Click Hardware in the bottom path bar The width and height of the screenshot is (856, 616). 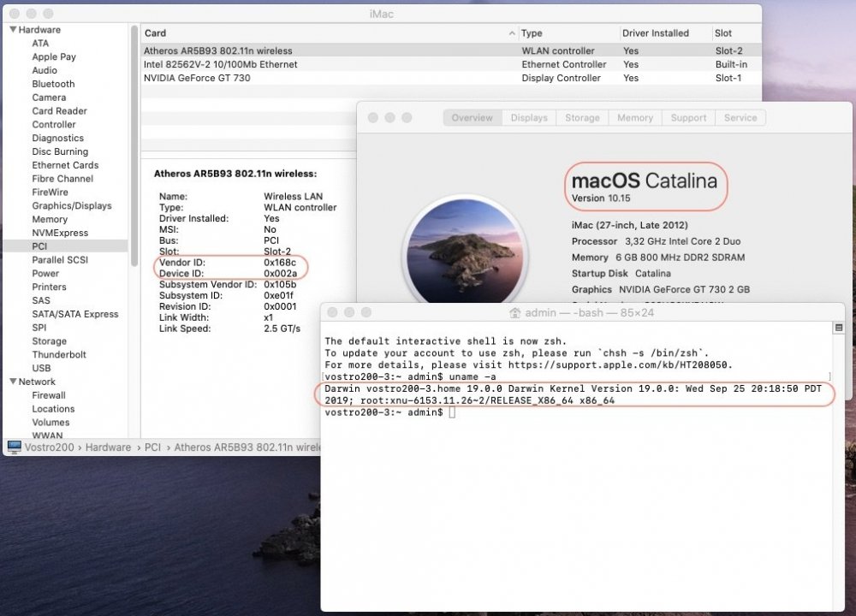pos(108,447)
